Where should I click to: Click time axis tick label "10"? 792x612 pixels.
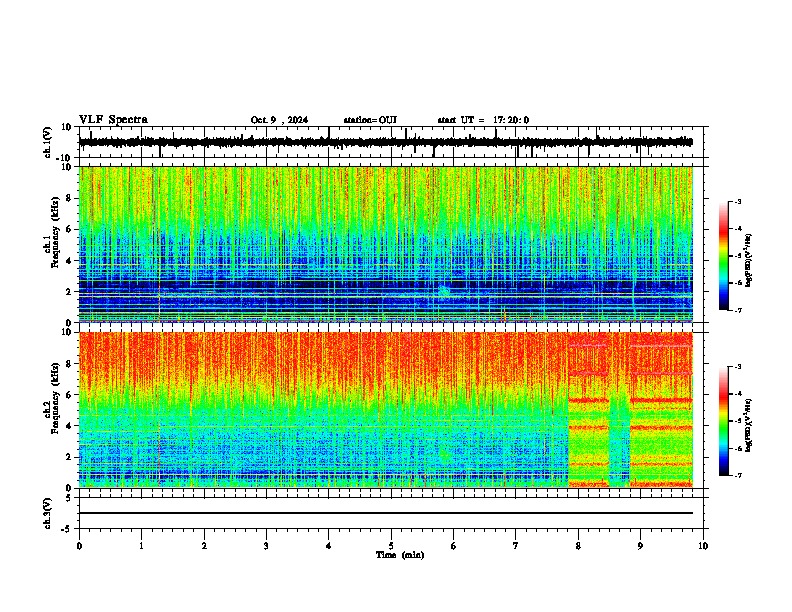(703, 546)
